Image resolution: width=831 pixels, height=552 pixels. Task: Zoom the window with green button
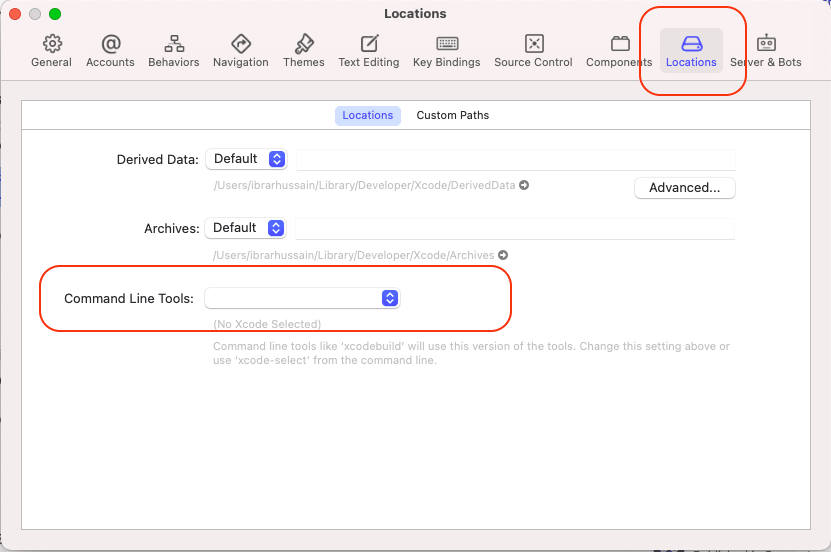tap(55, 14)
